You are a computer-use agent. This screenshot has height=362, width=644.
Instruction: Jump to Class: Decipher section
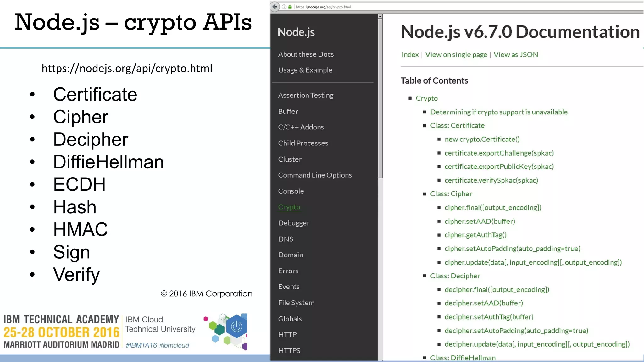point(455,276)
